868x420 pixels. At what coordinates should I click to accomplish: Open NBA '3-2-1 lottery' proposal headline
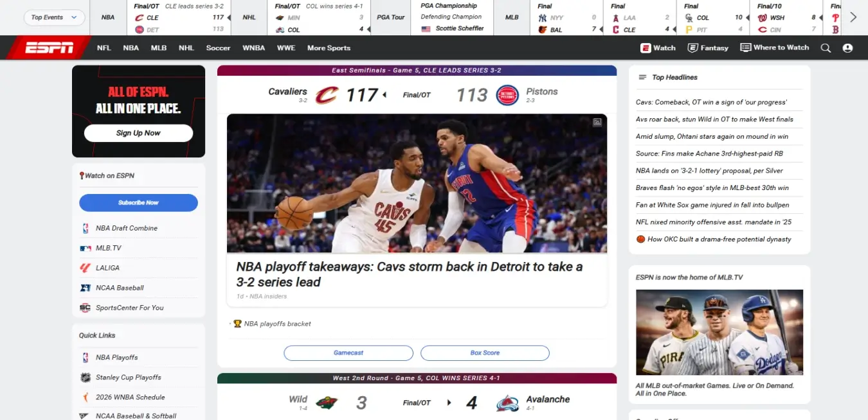tap(709, 171)
